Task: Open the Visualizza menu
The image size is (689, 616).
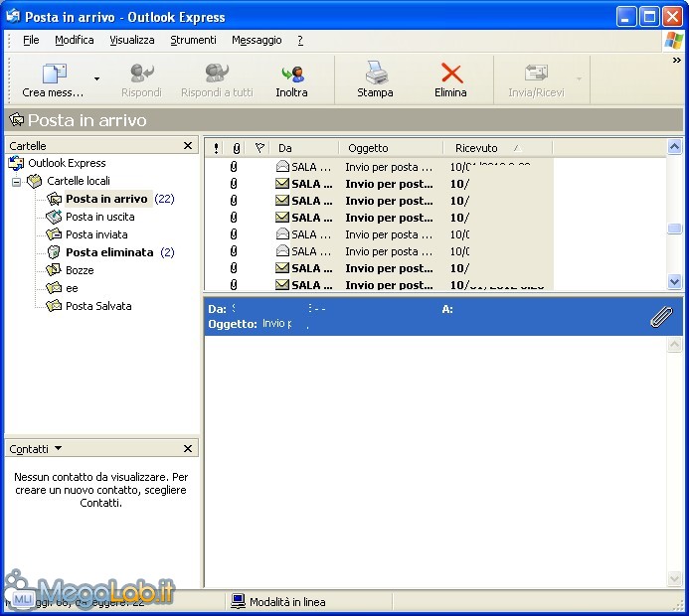Action: (x=132, y=40)
